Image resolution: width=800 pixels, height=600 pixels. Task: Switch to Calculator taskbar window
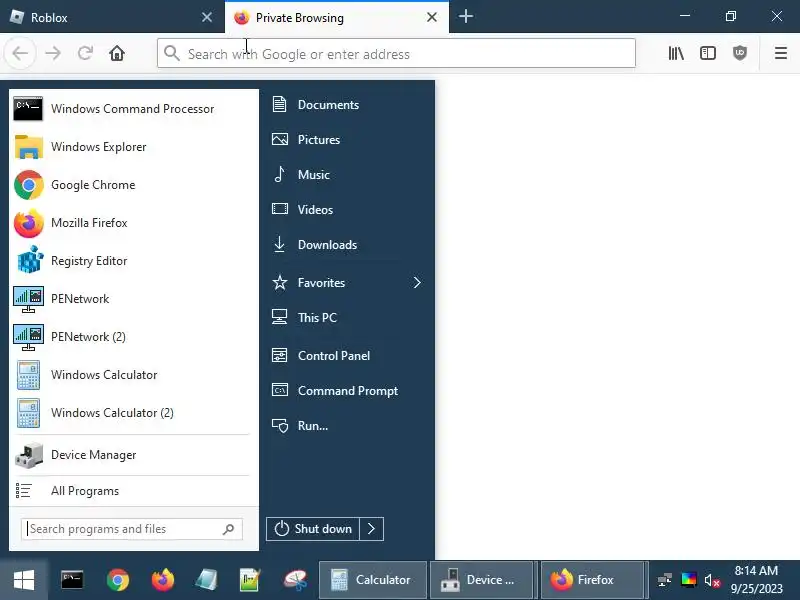click(373, 580)
